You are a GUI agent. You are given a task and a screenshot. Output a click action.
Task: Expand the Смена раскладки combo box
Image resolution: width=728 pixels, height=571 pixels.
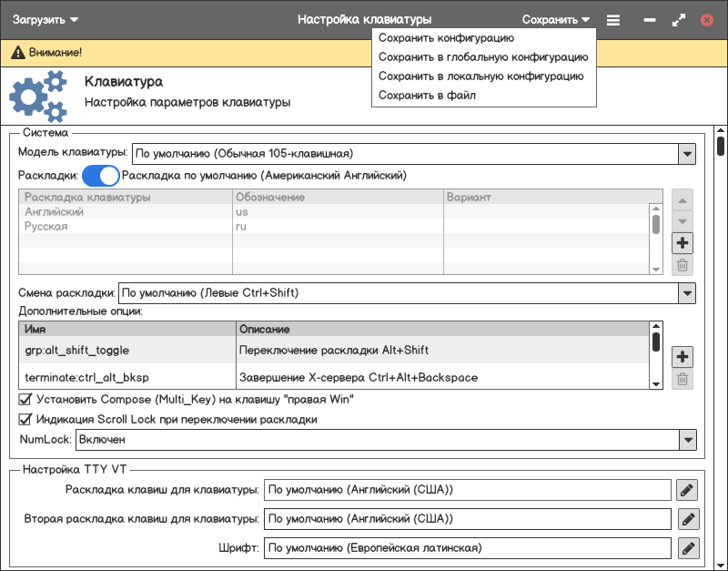pyautogui.click(x=686, y=293)
